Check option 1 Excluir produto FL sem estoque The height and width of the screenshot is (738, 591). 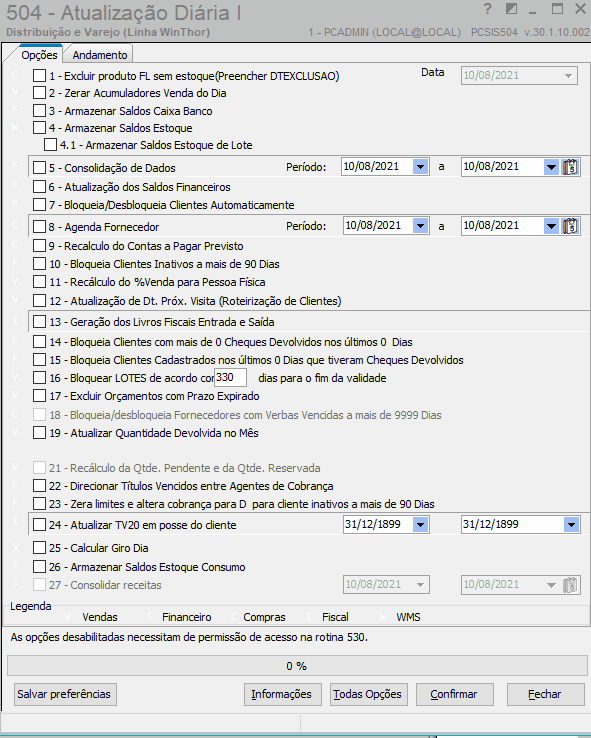tap(40, 75)
